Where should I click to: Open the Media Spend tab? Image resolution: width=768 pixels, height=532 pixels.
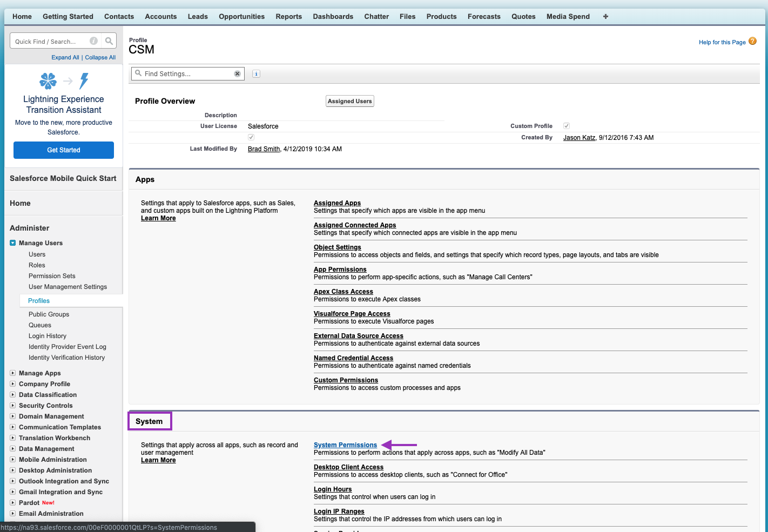[568, 17]
